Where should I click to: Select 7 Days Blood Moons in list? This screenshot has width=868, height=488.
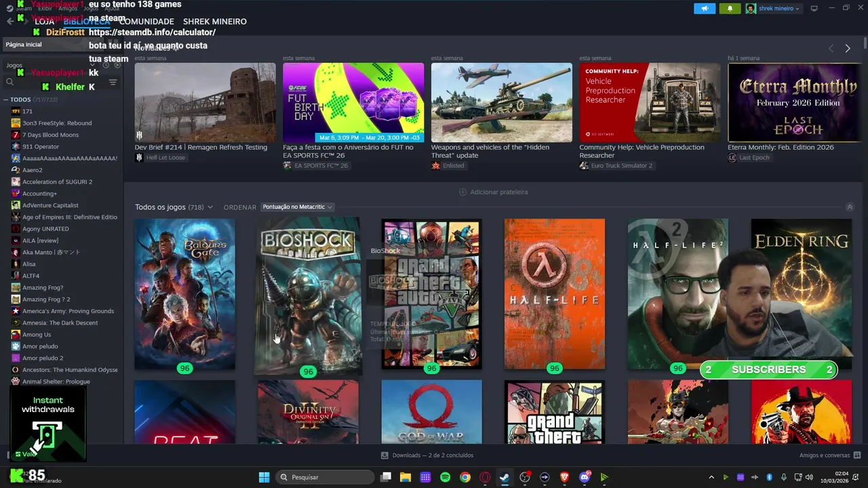[x=50, y=135]
